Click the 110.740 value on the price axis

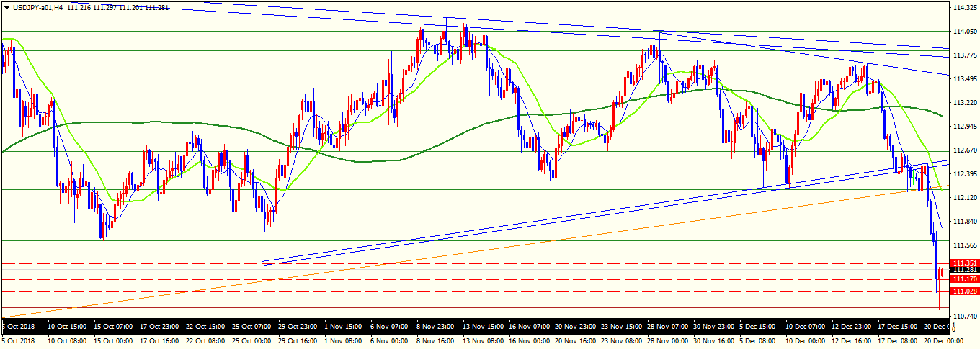(965, 317)
